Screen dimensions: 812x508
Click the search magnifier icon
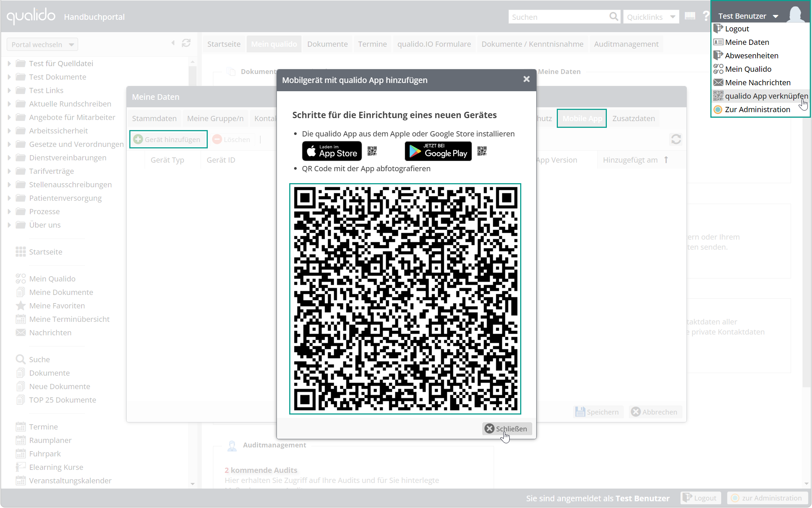(613, 17)
